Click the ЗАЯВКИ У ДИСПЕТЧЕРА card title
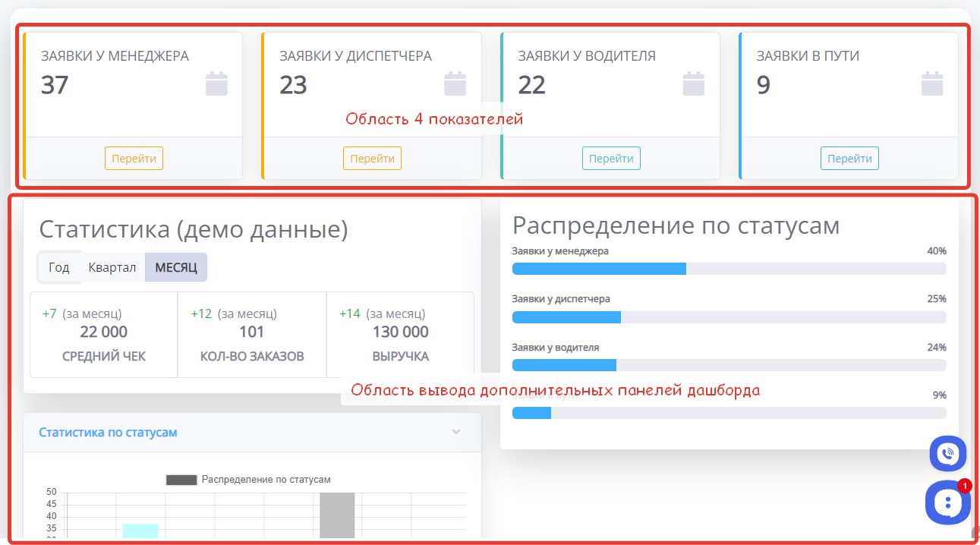This screenshot has width=980, height=545. click(x=355, y=56)
